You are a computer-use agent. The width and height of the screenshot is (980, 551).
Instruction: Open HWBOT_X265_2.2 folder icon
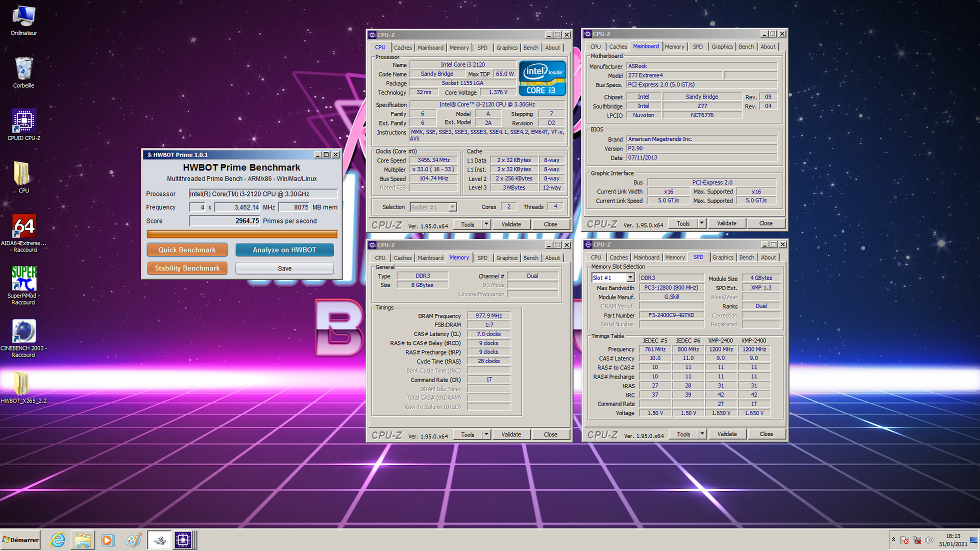(x=23, y=387)
